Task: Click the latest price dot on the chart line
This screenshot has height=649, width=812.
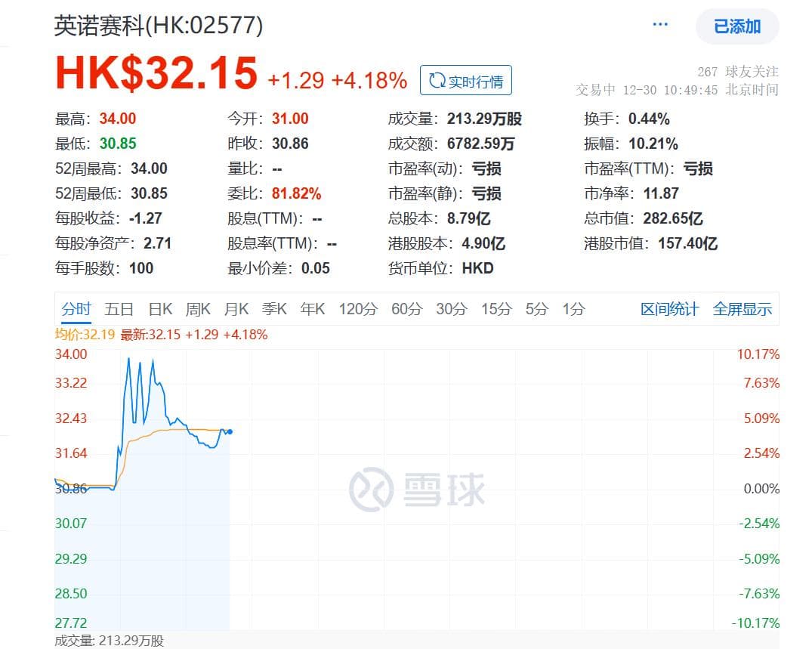Action: (x=230, y=431)
